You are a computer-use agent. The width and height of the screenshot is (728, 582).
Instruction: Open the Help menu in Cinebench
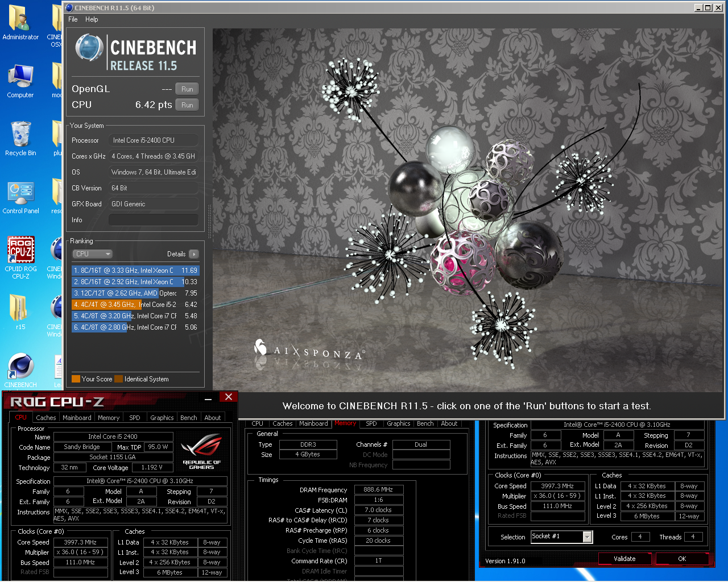tap(92, 19)
